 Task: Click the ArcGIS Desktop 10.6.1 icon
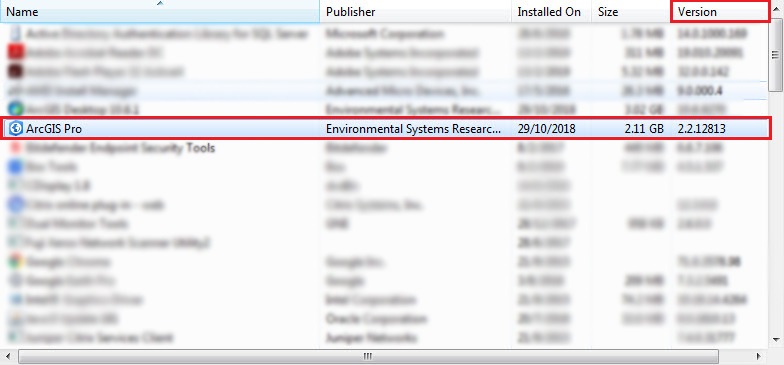pos(16,109)
